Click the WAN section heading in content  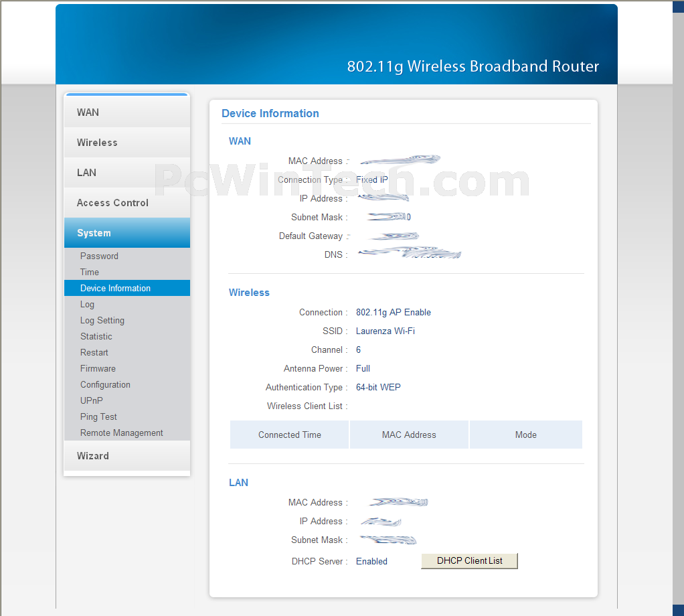point(240,141)
